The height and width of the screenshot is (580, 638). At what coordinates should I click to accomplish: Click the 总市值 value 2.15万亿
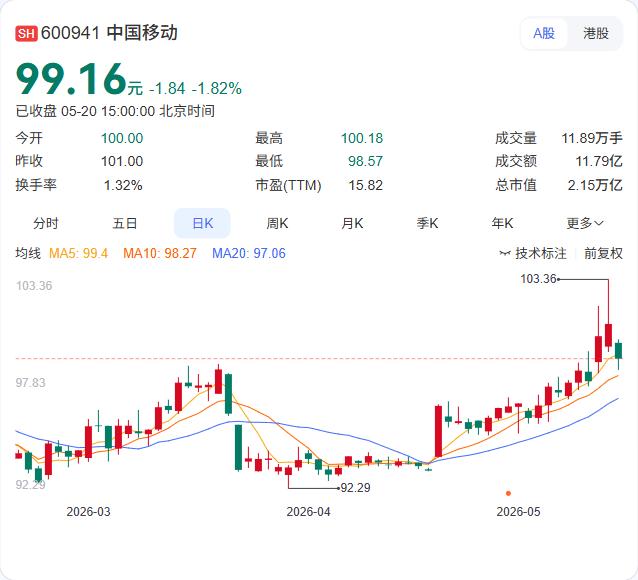coord(595,186)
